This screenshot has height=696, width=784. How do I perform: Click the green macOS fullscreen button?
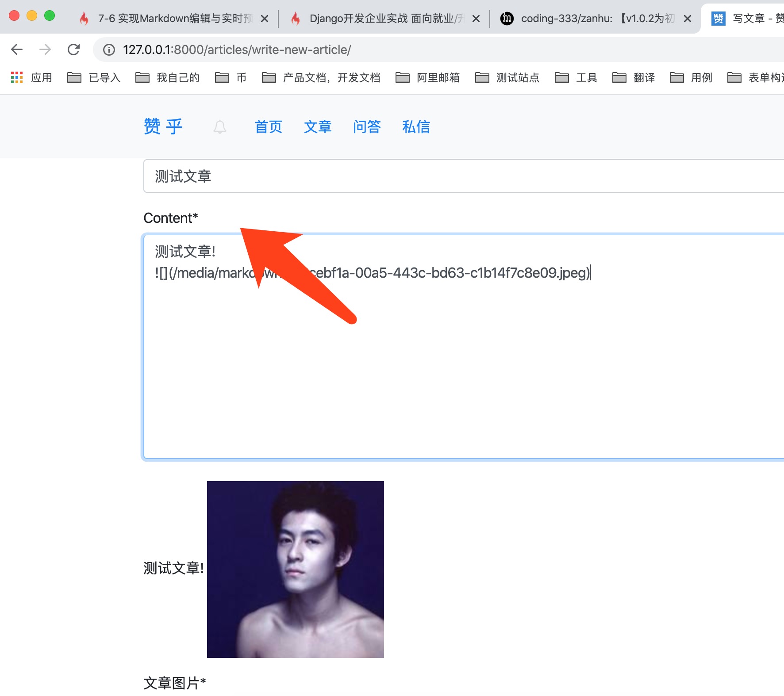click(50, 15)
